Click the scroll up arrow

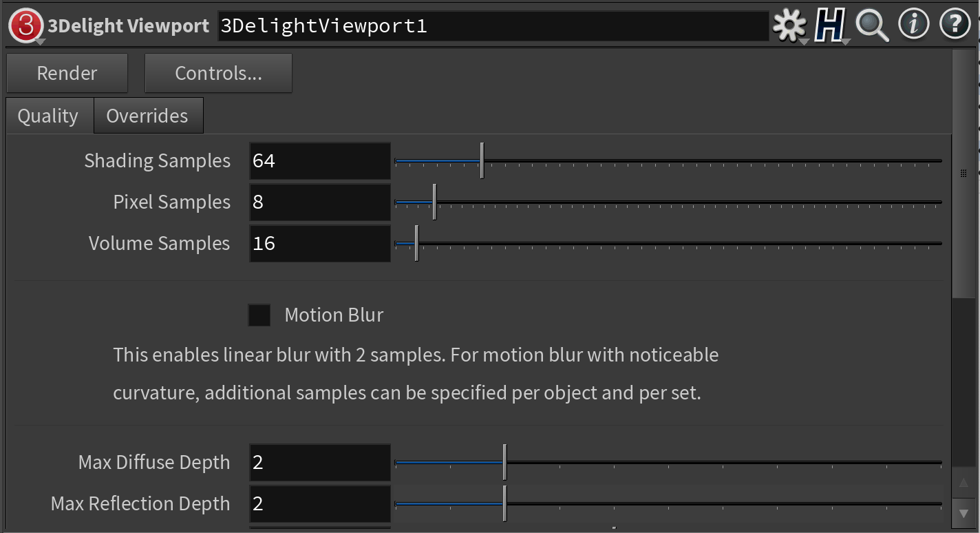click(x=963, y=483)
